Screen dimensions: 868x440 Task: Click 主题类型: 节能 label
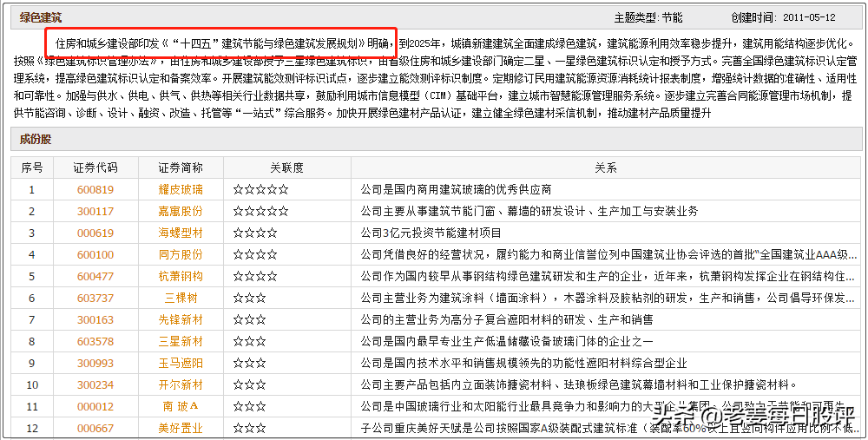point(648,17)
